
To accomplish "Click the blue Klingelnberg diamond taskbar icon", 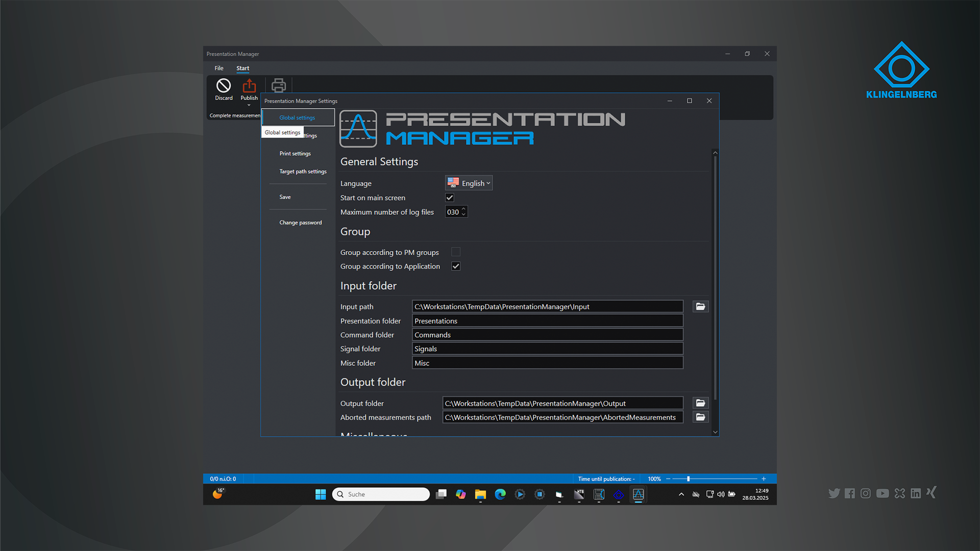I will click(619, 494).
